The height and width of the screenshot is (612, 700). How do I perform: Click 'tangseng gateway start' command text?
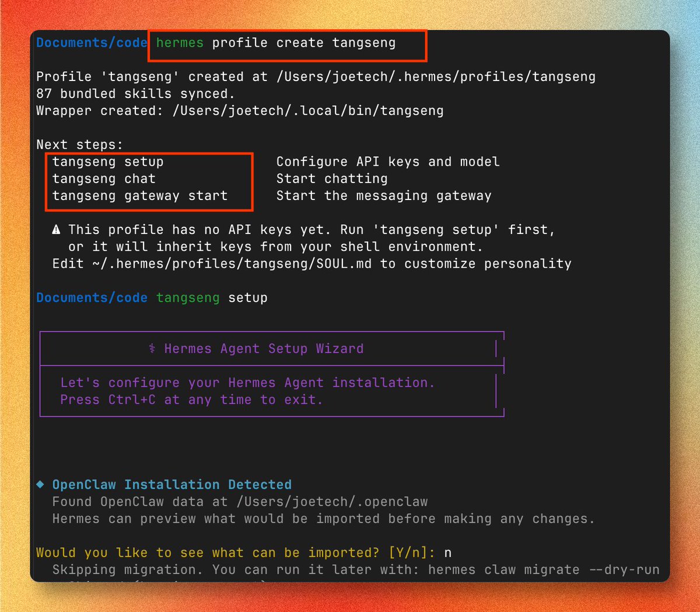pos(140,196)
